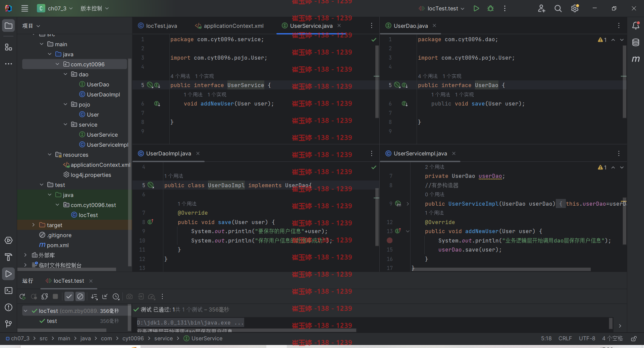Open the 版本控制 dropdown
The height and width of the screenshot is (348, 644).
click(x=95, y=8)
